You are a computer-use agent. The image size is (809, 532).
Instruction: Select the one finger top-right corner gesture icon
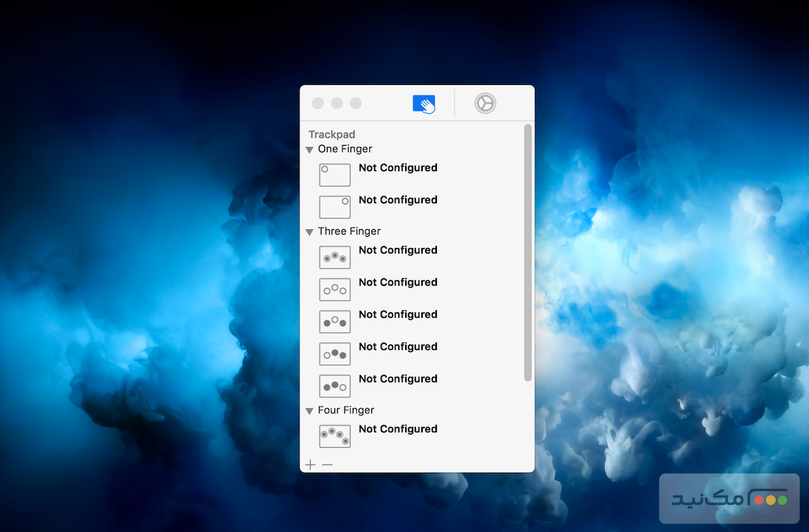pos(334,207)
